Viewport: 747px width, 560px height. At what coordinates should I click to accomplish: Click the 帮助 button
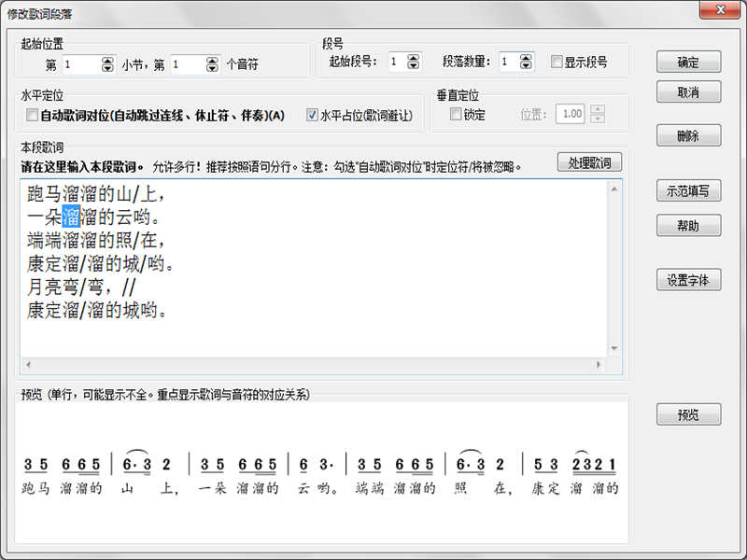tap(688, 225)
